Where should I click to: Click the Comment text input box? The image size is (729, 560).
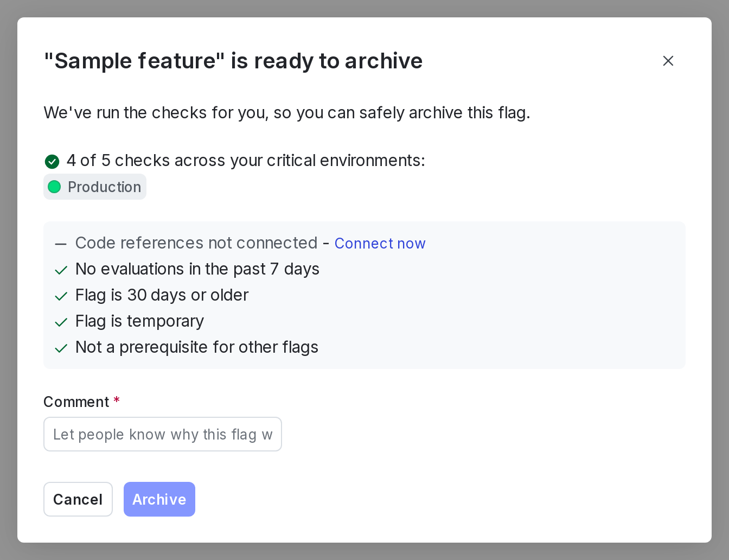pyautogui.click(x=163, y=434)
